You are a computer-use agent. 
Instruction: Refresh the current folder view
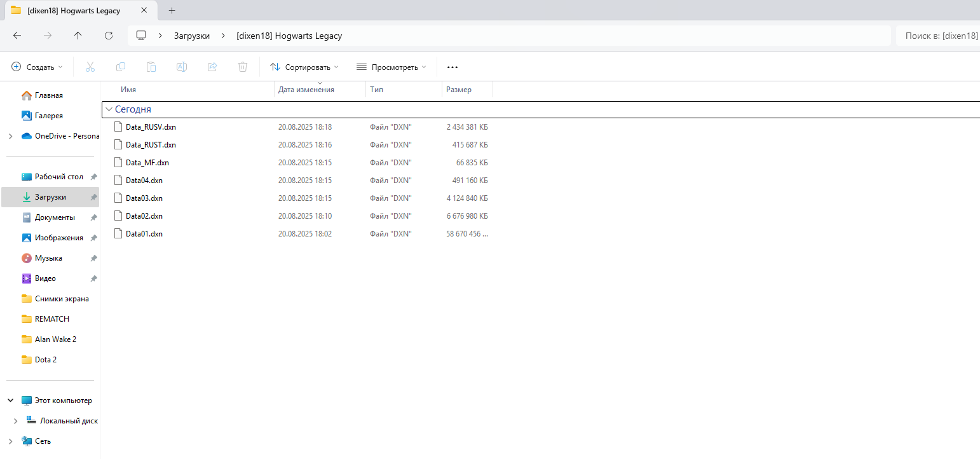pos(109,36)
